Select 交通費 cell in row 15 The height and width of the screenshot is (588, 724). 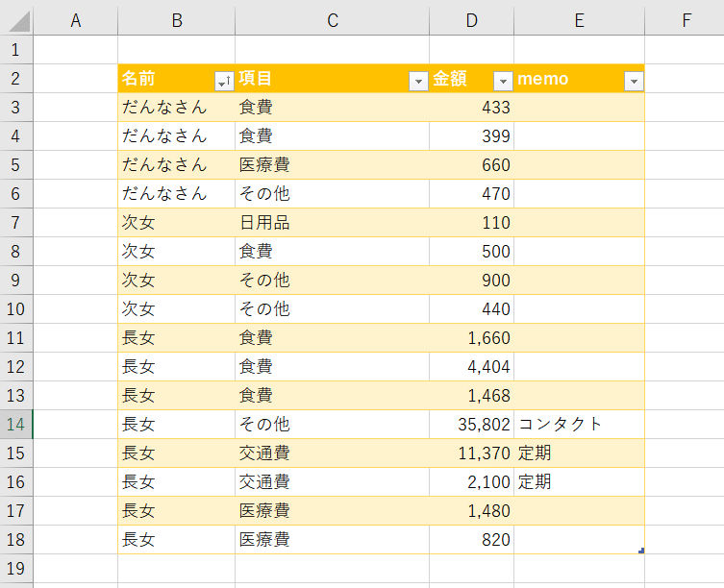[333, 453]
